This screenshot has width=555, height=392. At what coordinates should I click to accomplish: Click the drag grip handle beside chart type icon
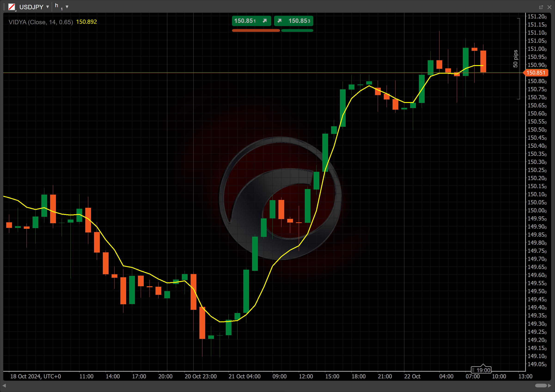(x=4, y=7)
